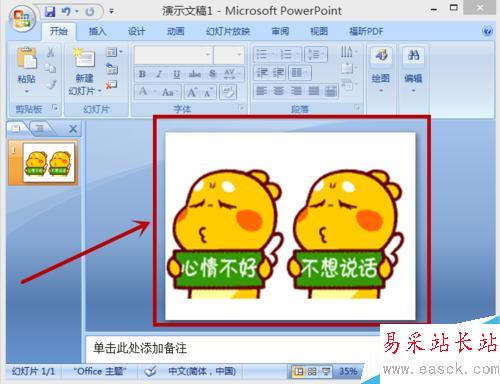Open the 动画 ribbon tab

coord(176,31)
